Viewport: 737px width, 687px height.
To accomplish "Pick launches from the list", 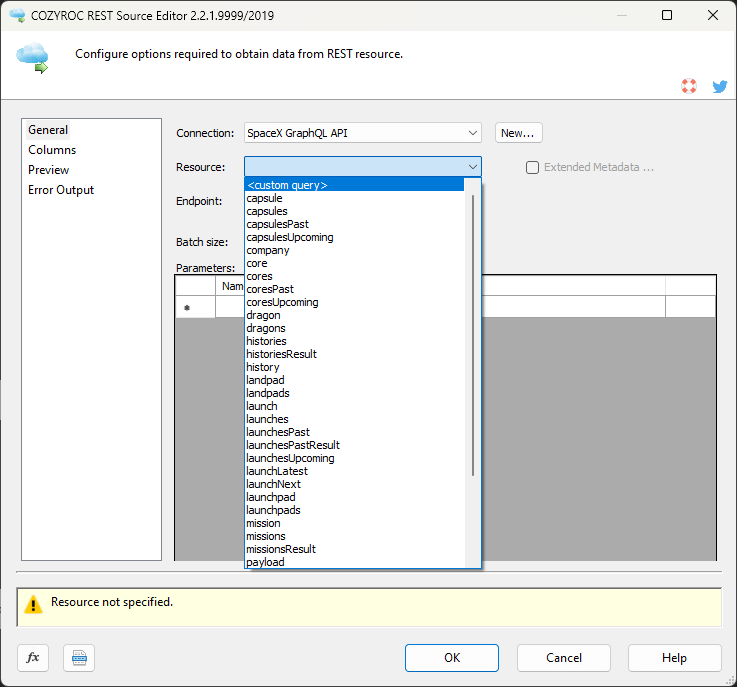I will [x=354, y=419].
